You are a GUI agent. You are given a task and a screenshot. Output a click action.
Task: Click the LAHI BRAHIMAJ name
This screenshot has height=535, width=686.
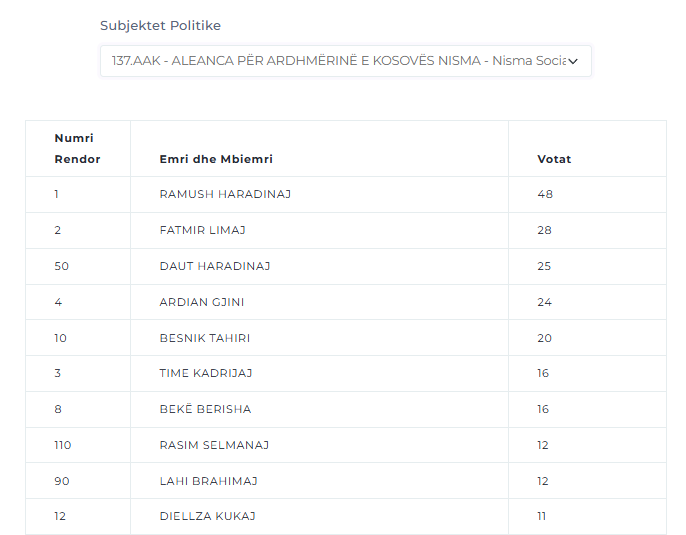point(209,481)
